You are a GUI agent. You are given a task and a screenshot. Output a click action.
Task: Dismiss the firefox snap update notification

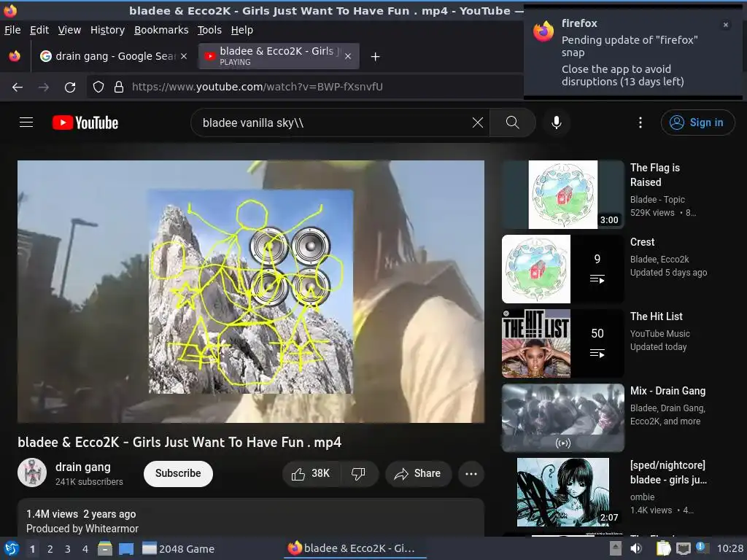click(x=726, y=25)
